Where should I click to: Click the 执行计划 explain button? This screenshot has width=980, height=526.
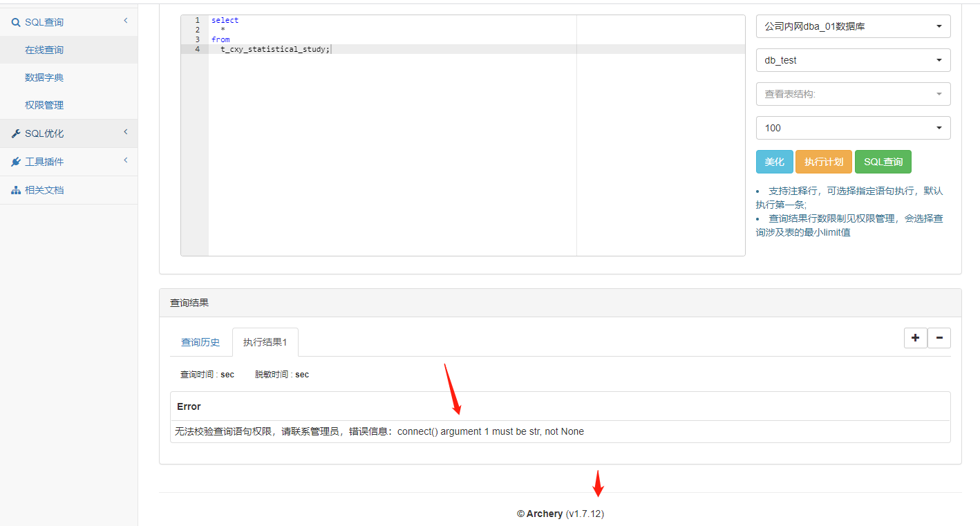pos(824,162)
